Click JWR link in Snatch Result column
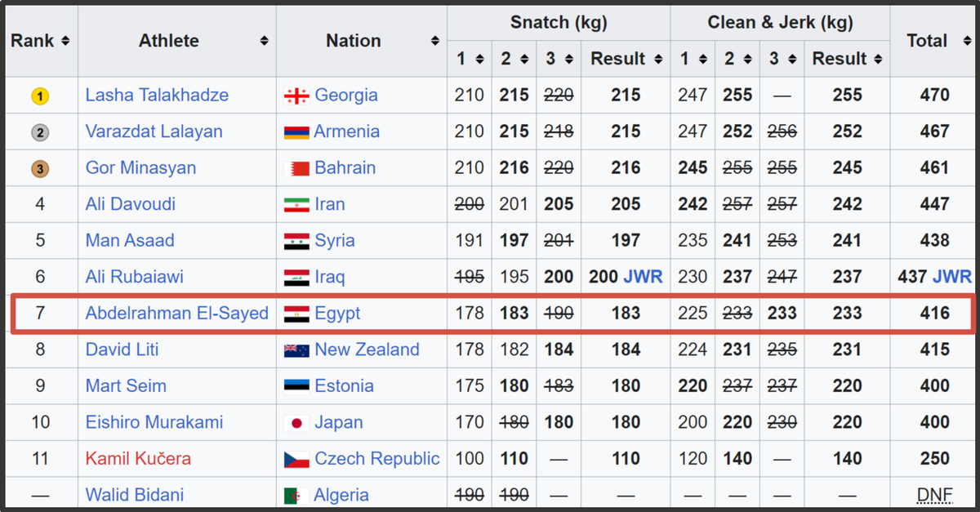 (643, 277)
